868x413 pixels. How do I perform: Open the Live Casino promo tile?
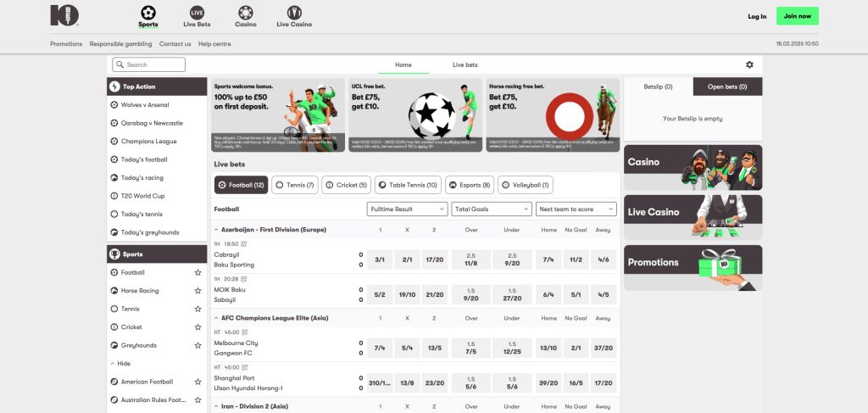(693, 217)
